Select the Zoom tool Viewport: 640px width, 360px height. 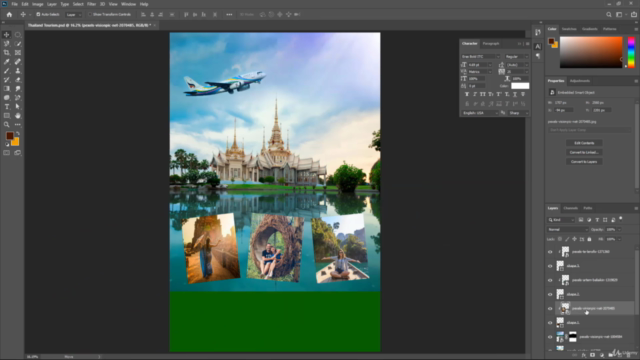7,124
